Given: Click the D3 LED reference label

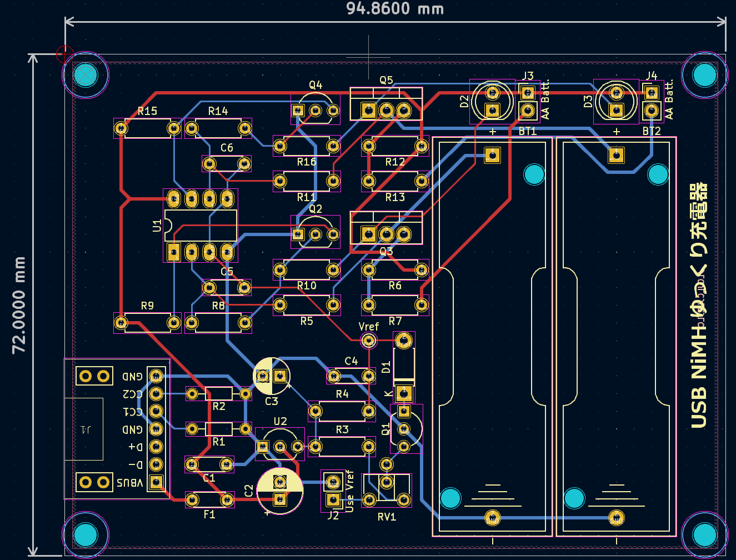Looking at the screenshot, I should tap(588, 102).
